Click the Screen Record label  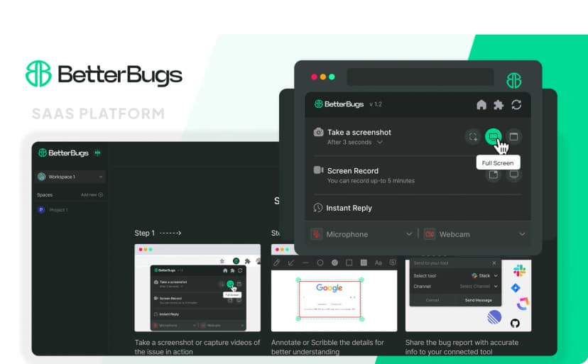[352, 171]
